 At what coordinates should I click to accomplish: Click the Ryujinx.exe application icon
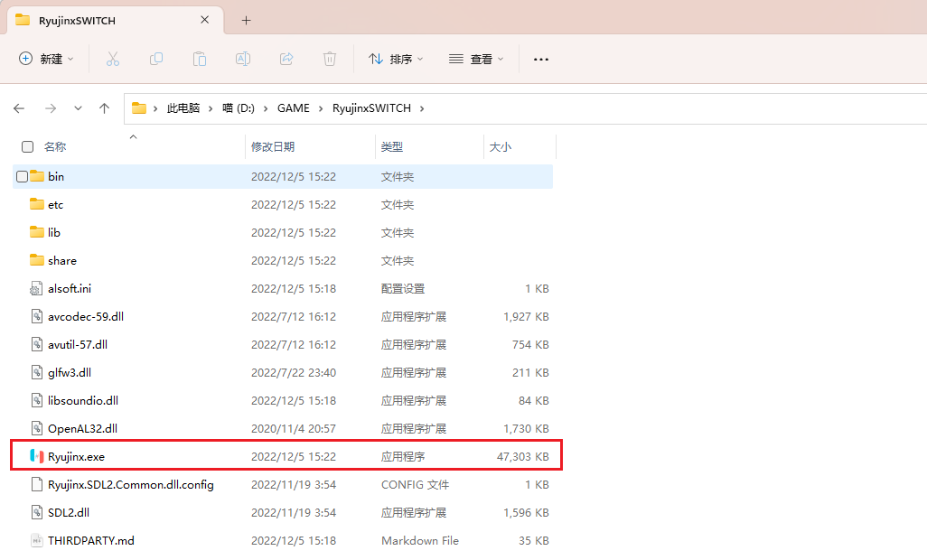(37, 457)
